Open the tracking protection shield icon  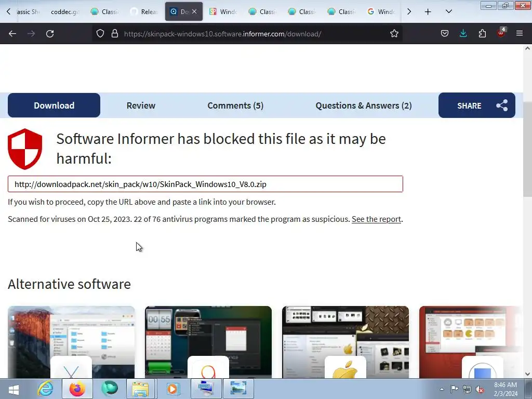(x=100, y=34)
